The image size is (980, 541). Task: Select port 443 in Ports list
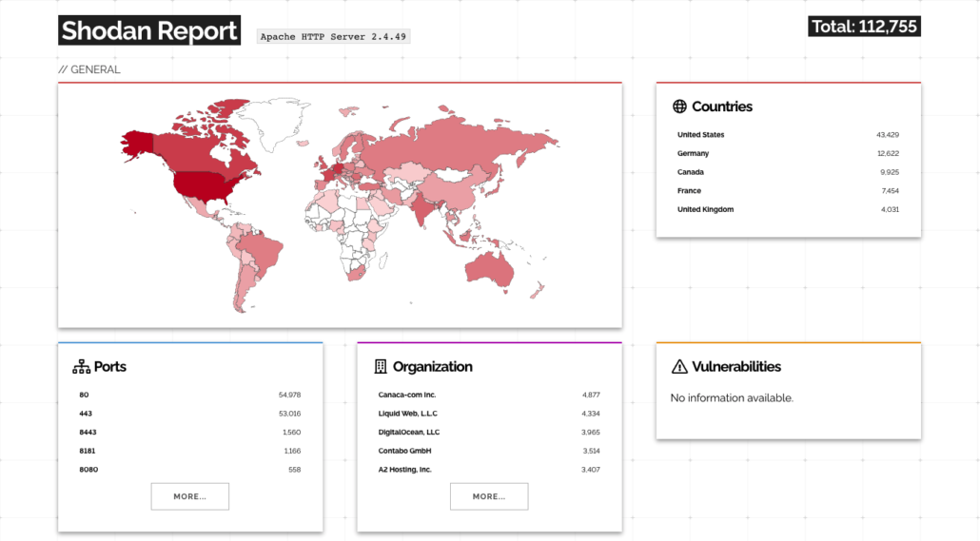[86, 414]
